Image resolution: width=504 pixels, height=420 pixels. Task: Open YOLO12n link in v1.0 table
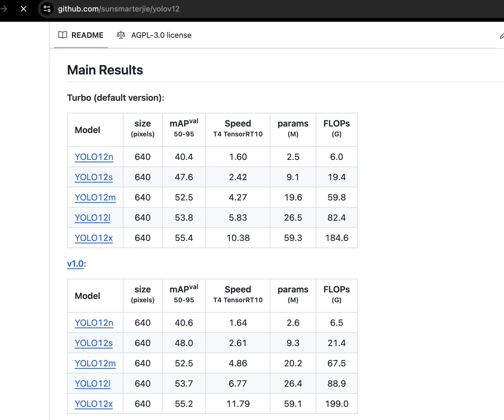[94, 323]
